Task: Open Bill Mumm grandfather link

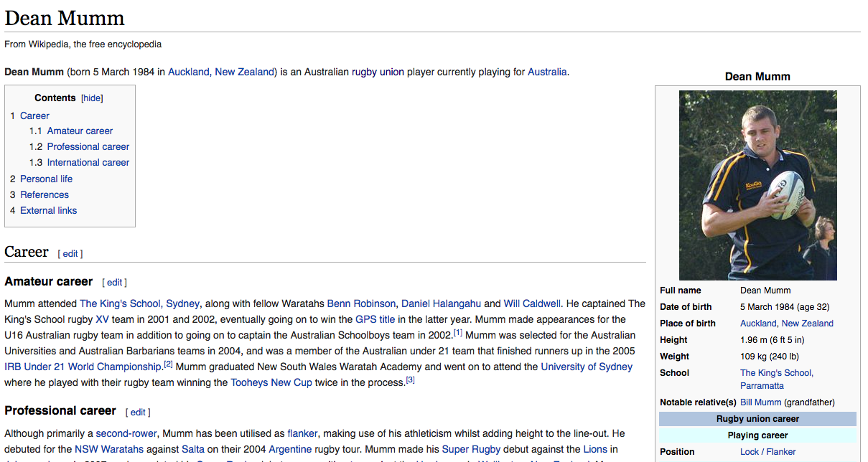Action: click(x=760, y=402)
